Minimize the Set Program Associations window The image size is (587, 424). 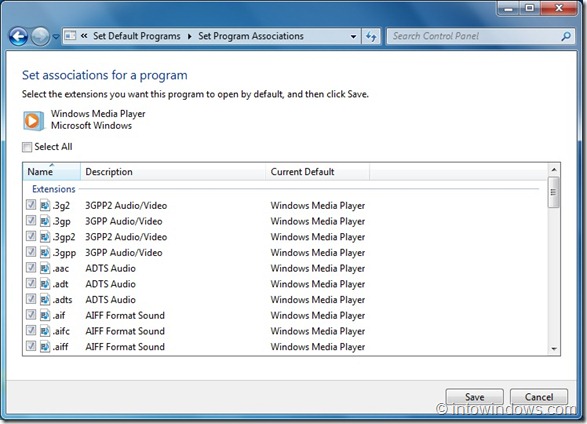[x=508, y=8]
